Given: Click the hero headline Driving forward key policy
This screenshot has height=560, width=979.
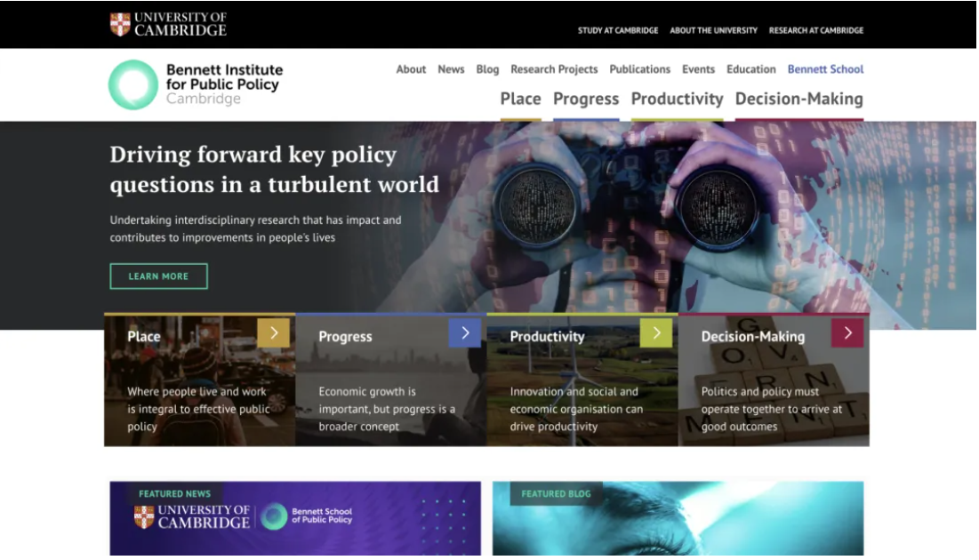Looking at the screenshot, I should [274, 169].
